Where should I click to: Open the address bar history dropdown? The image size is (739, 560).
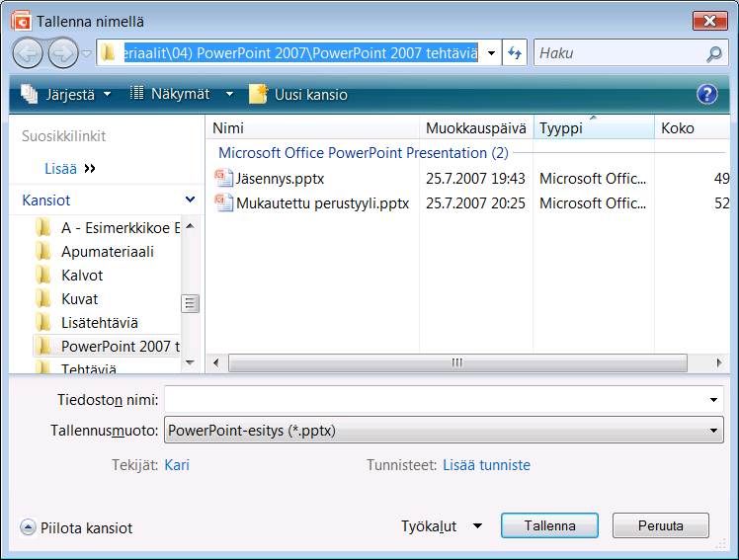click(492, 53)
